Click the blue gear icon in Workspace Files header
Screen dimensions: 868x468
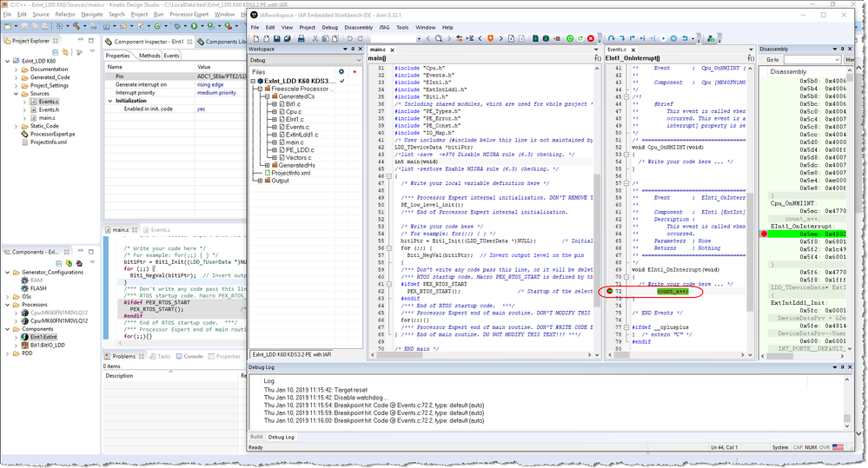[x=341, y=71]
